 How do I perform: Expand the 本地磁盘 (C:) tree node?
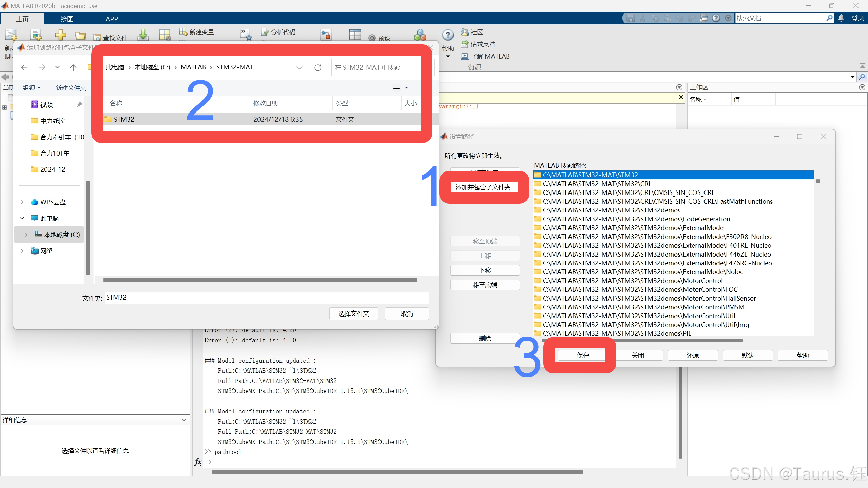click(26, 235)
